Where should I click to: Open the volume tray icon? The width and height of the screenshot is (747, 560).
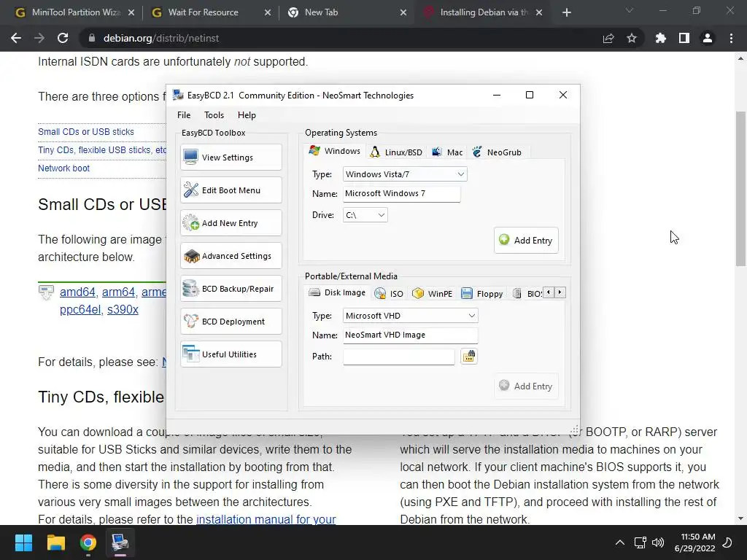tap(658, 542)
